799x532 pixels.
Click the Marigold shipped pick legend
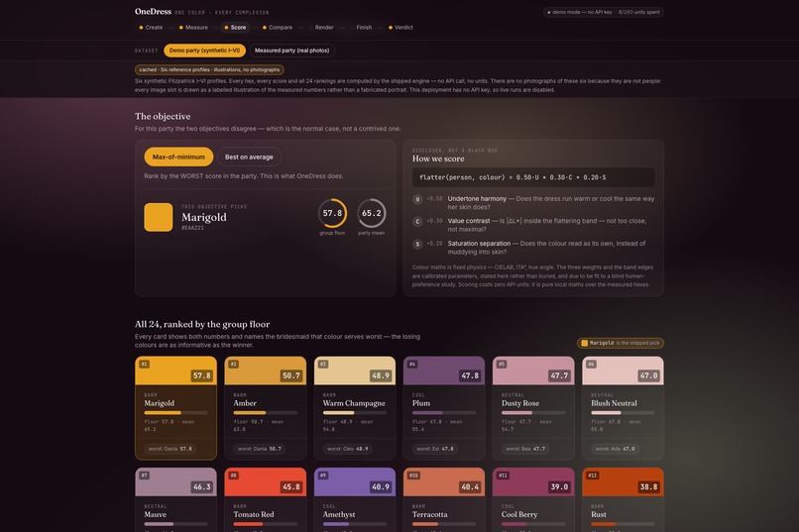(621, 343)
